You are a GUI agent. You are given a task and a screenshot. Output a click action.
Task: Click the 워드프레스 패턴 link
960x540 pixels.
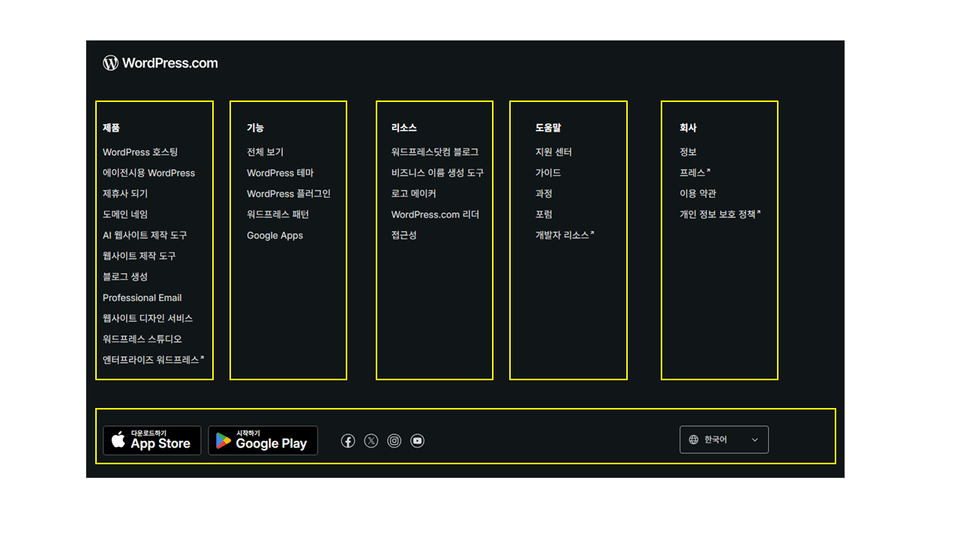point(278,214)
